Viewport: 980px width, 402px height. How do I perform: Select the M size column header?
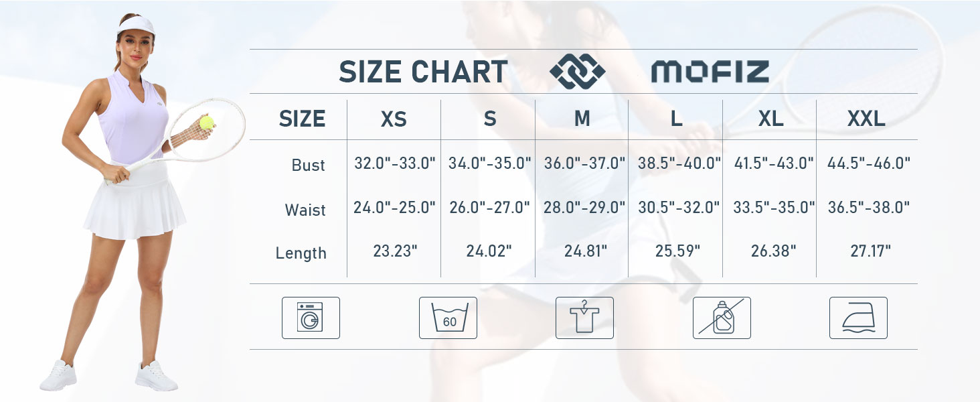coord(582,119)
